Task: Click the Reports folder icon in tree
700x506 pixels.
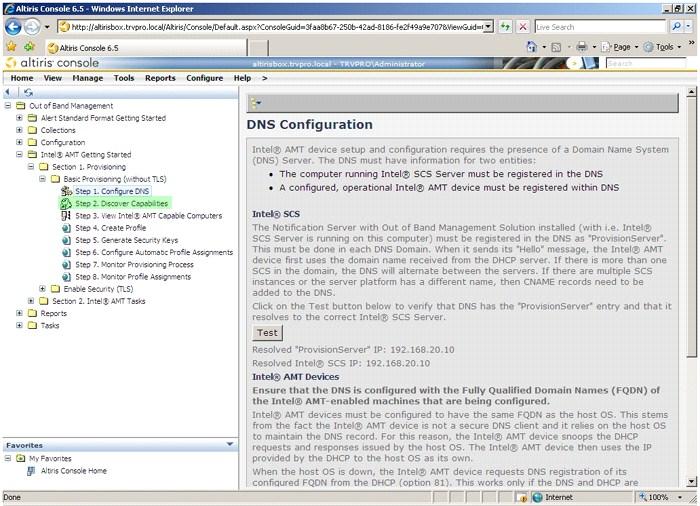Action: [32, 313]
